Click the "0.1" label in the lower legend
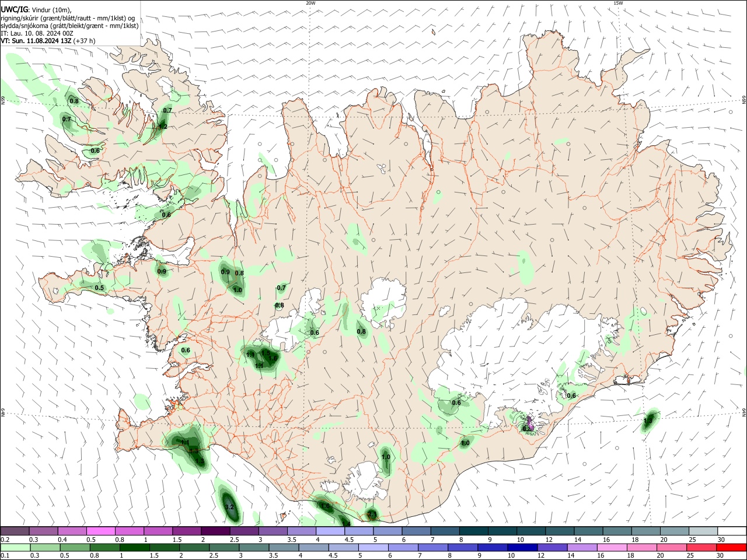Screen dimensions: 747x560 pos(5,556)
